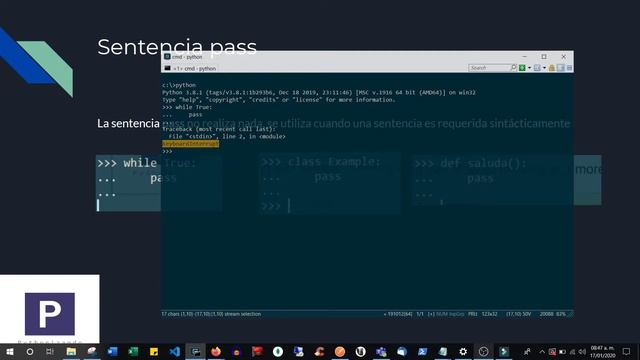This screenshot has width=640, height=360.
Task: Open the Settings gear on the taskbar
Action: (463, 351)
